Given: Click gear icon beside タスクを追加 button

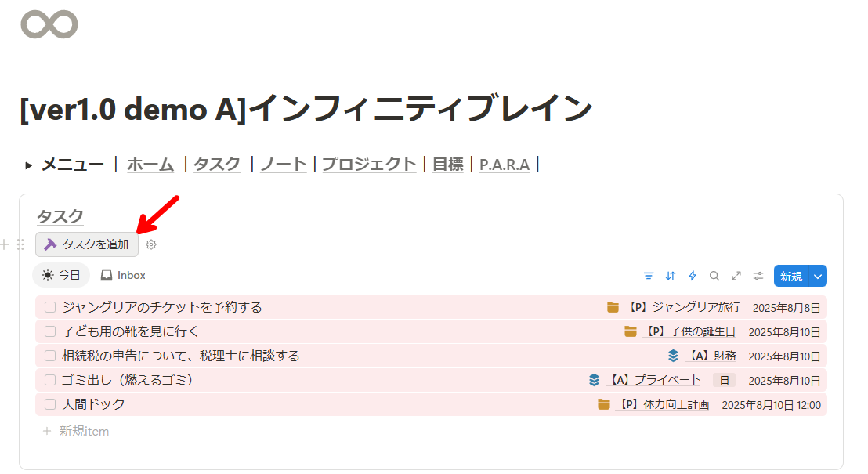Looking at the screenshot, I should pyautogui.click(x=151, y=244).
